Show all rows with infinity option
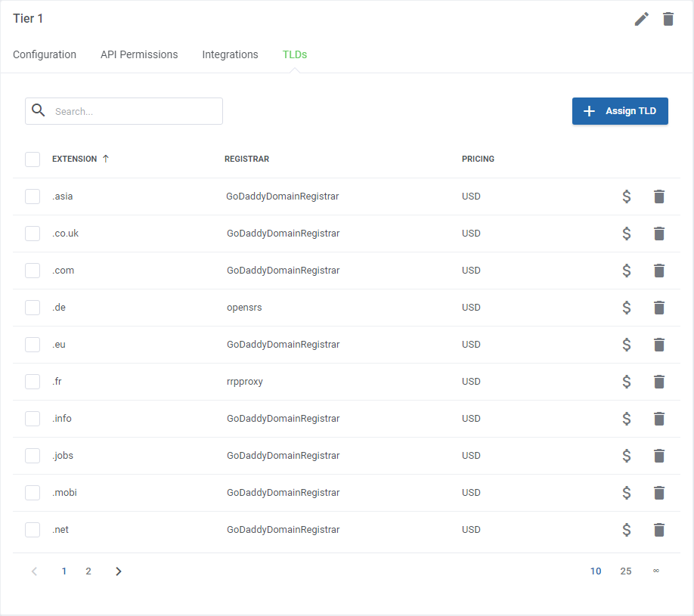This screenshot has width=694, height=616. (656, 571)
